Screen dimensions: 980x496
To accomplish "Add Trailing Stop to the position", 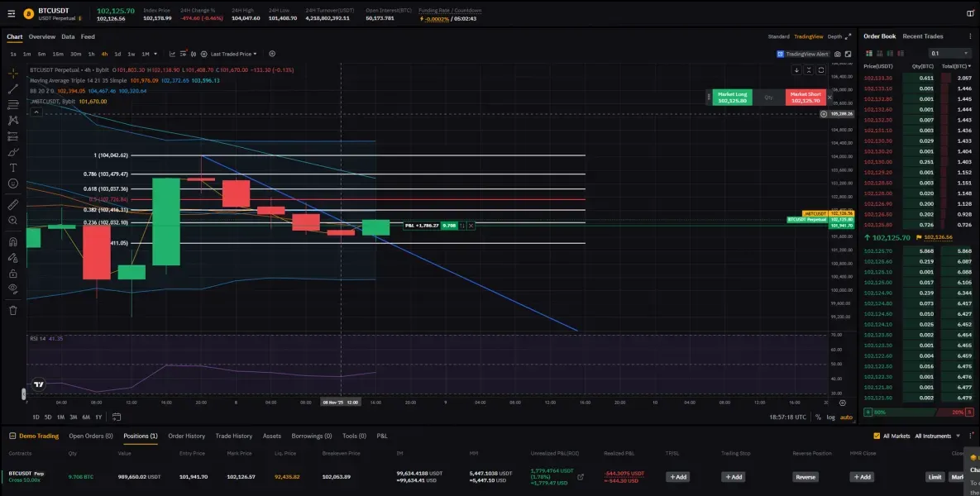I will click(733, 477).
